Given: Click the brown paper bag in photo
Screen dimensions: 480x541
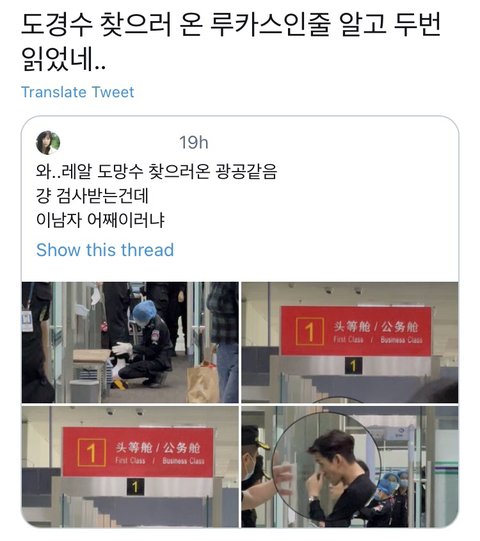Looking at the screenshot, I should 203,382.
